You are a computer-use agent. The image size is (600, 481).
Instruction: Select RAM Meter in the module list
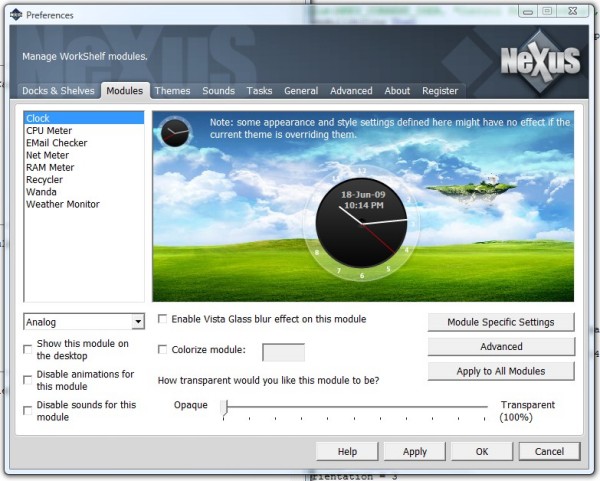[x=84, y=167]
